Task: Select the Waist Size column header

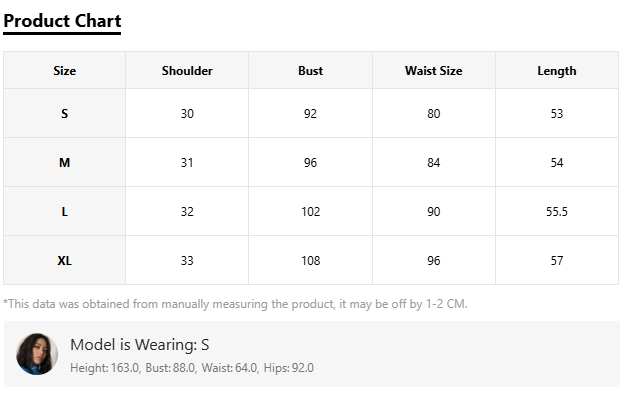Action: (x=434, y=71)
